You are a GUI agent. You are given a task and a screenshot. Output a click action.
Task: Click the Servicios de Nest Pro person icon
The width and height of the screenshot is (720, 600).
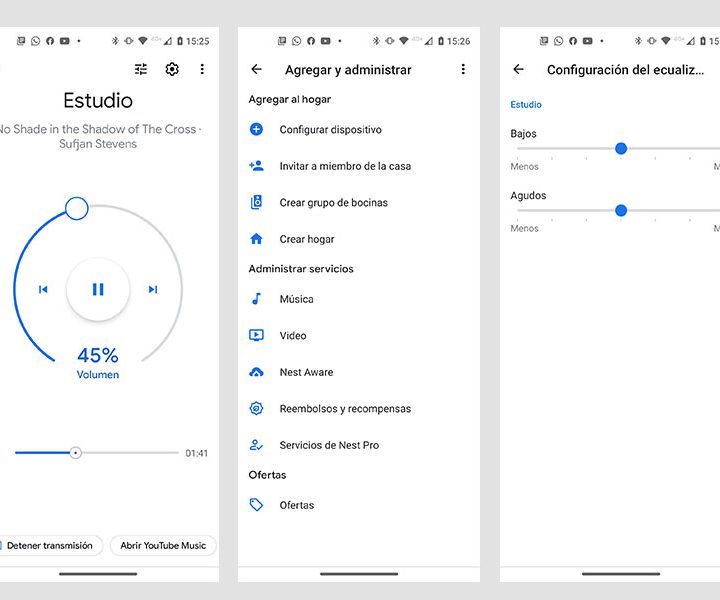click(256, 444)
